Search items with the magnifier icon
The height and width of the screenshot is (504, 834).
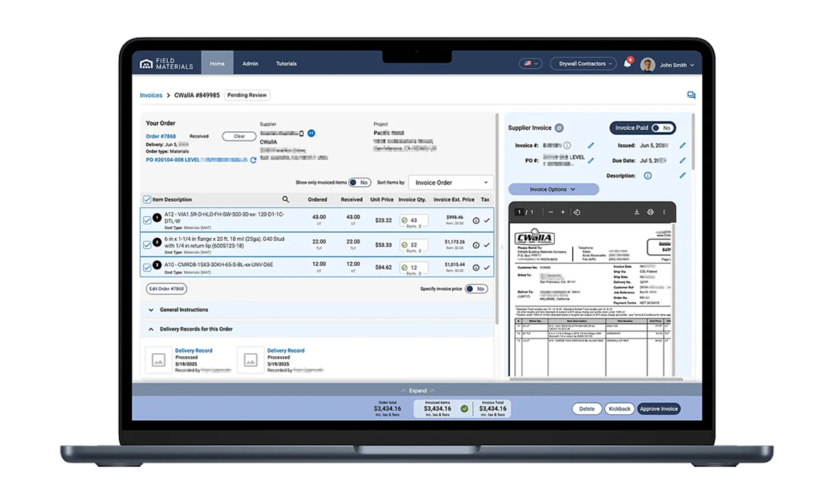pyautogui.click(x=286, y=199)
